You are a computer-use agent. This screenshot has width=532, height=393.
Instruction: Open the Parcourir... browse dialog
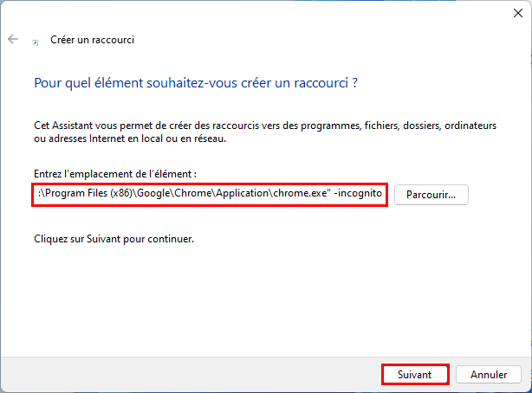431,195
